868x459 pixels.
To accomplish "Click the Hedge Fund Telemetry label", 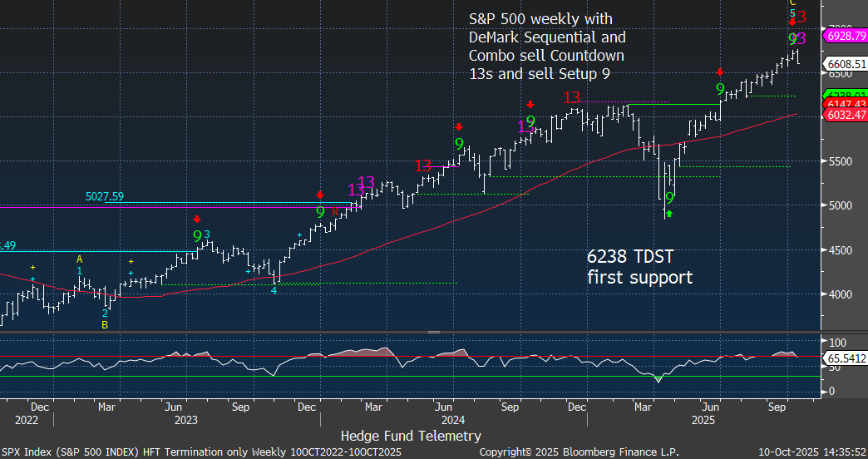I will tap(411, 435).
